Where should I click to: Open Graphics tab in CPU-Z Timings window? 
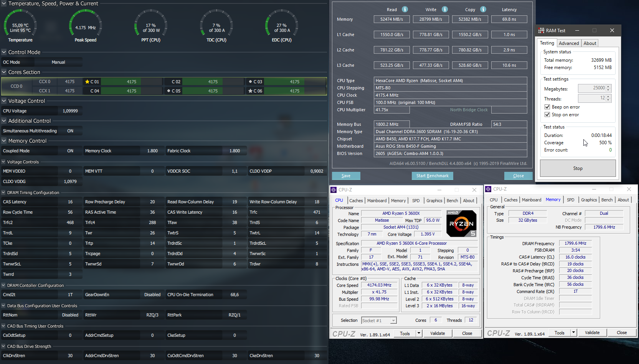(x=589, y=200)
